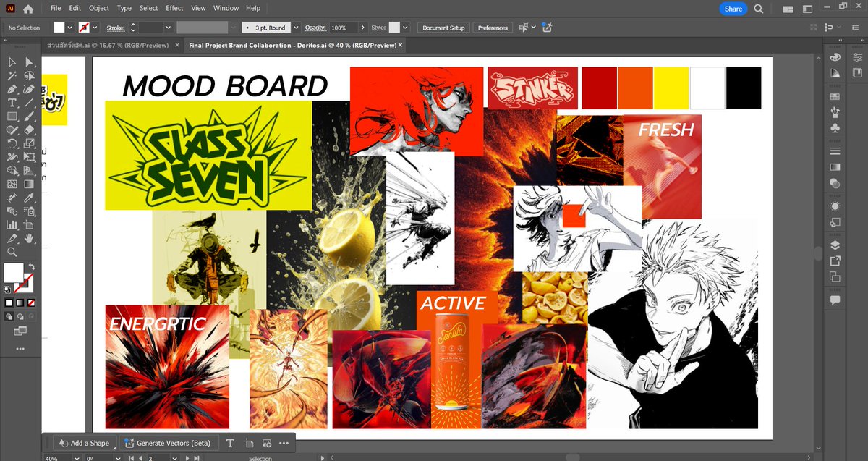
Task: Open the Object menu
Action: 99,8
